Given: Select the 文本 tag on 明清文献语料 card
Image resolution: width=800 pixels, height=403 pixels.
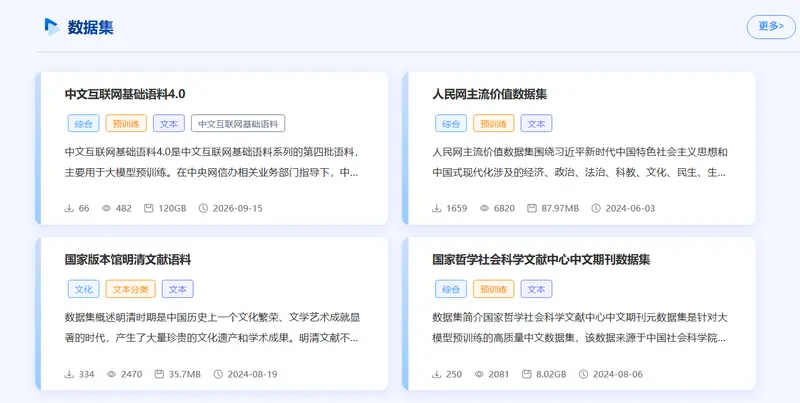Looking at the screenshot, I should pos(178,289).
